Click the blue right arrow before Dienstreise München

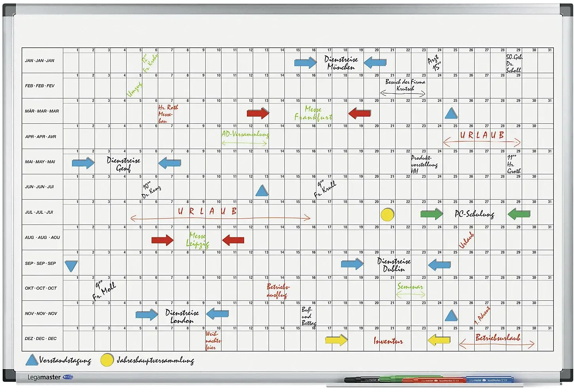tap(306, 62)
